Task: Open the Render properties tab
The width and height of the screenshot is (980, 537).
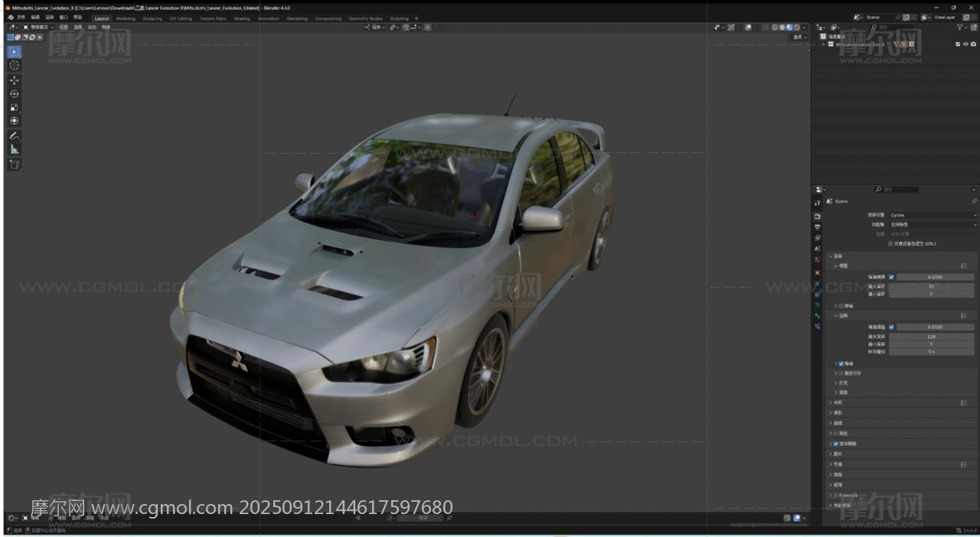Action: pos(818,216)
